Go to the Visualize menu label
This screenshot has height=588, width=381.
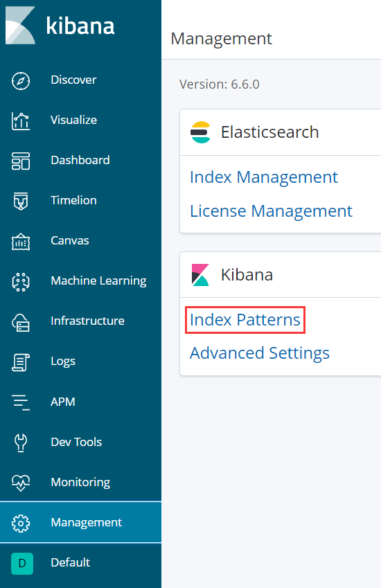pyautogui.click(x=74, y=120)
